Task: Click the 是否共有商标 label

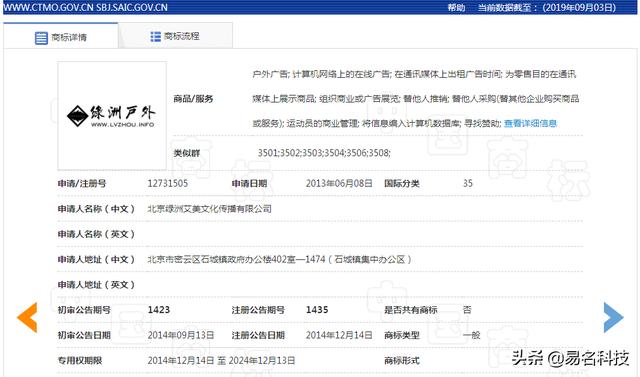Action: (x=411, y=310)
